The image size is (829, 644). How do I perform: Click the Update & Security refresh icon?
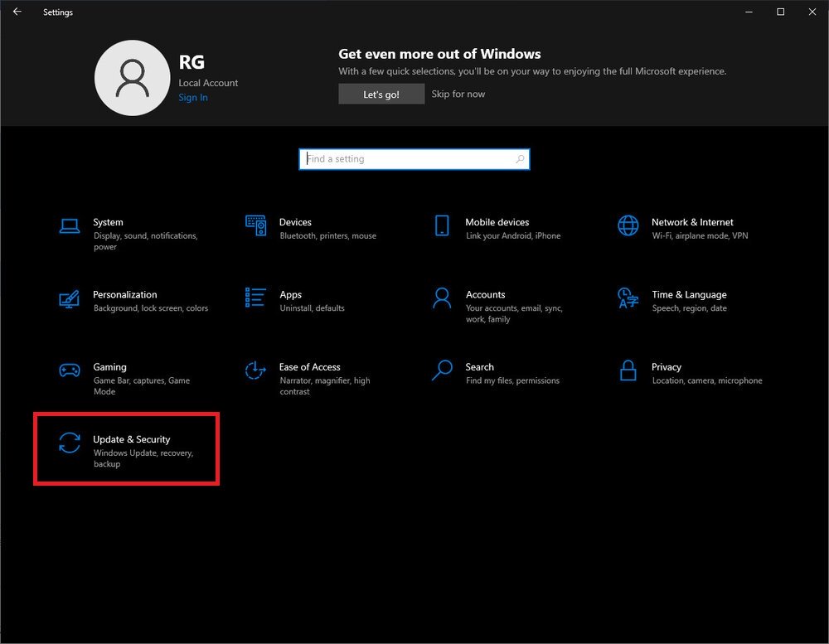coord(70,443)
